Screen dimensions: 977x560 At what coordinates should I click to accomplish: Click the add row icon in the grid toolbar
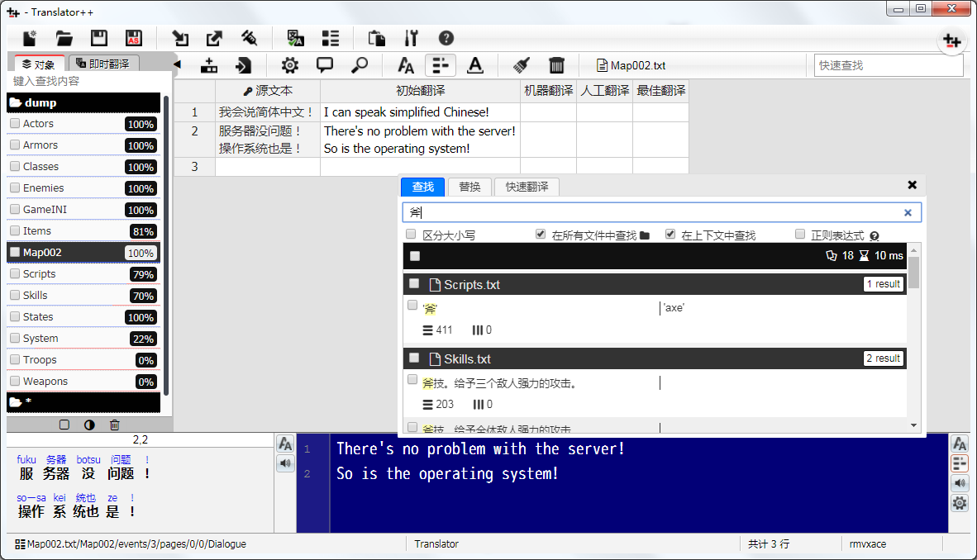209,64
